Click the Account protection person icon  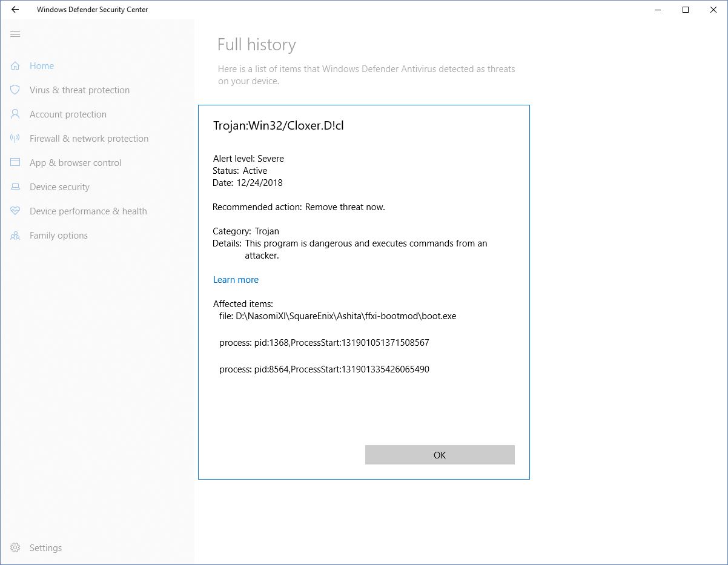coord(15,114)
